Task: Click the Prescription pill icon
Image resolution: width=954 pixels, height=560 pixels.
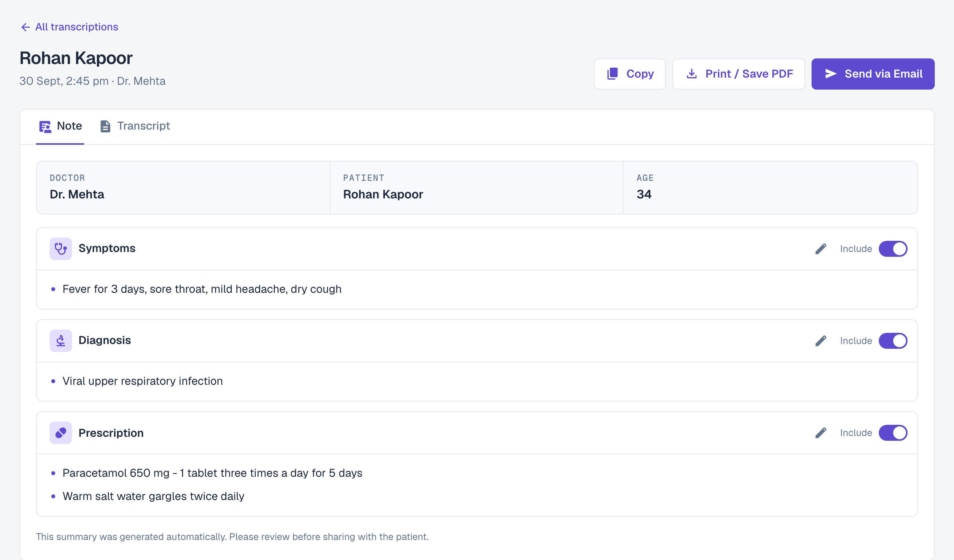Action: tap(61, 433)
